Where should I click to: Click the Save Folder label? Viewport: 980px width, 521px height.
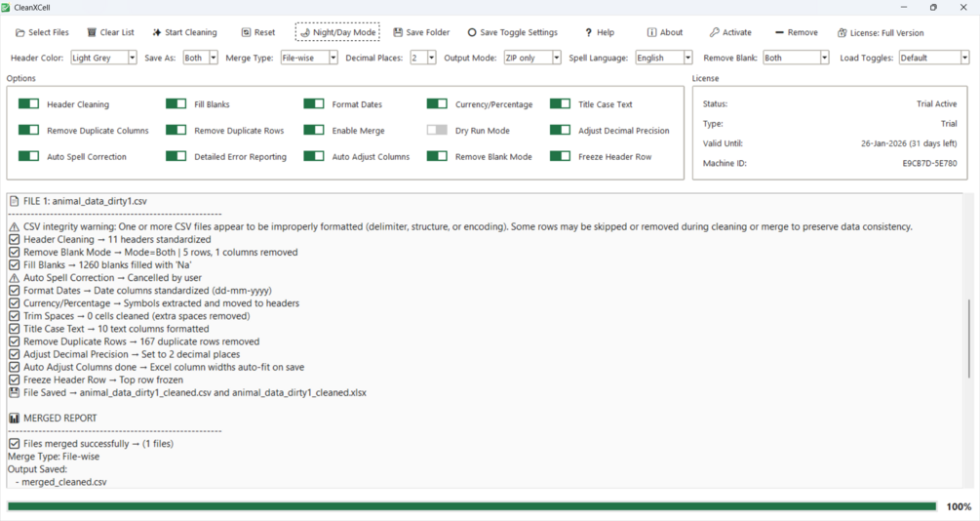tap(427, 32)
